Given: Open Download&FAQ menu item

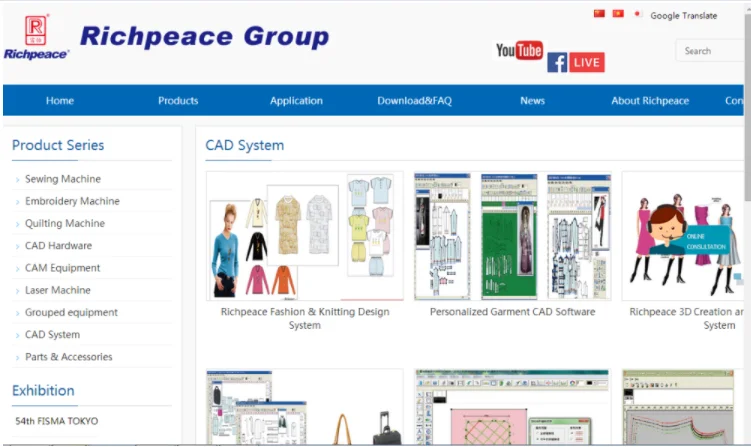Looking at the screenshot, I should (415, 101).
